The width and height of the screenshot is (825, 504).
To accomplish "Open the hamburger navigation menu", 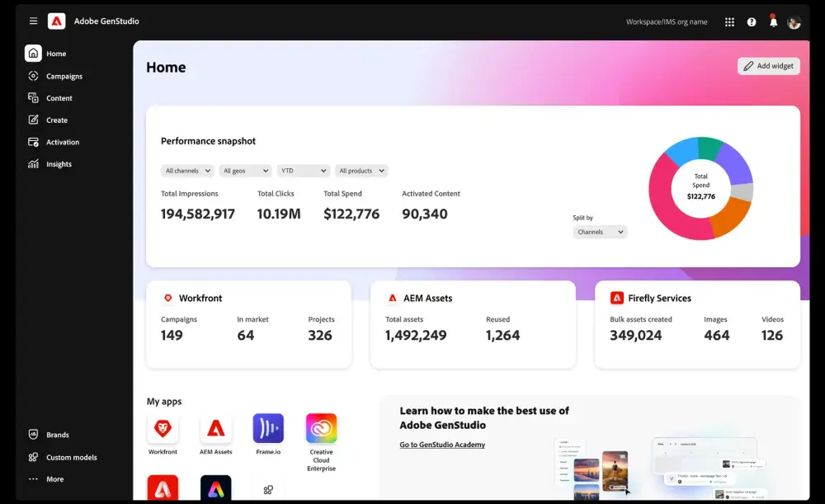I will point(33,21).
